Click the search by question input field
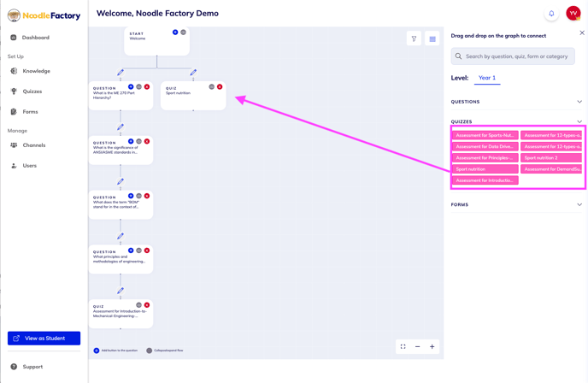The width and height of the screenshot is (588, 383). click(513, 56)
